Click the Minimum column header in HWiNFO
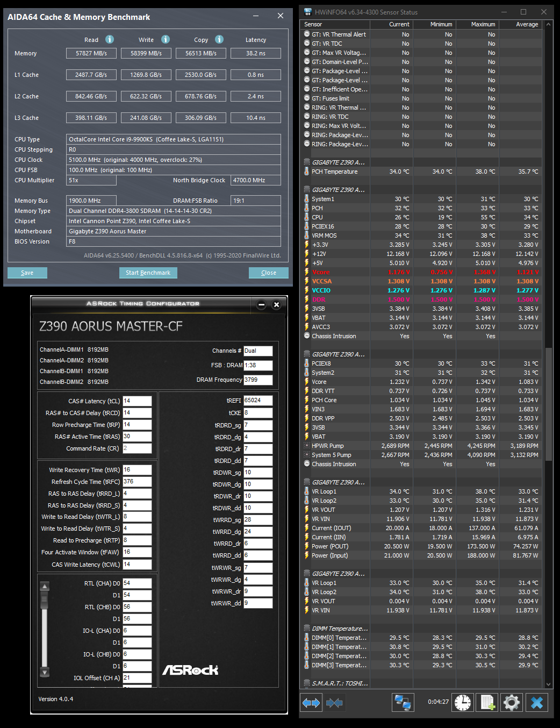Screen dimensions: 560x728 pyautogui.click(x=434, y=24)
